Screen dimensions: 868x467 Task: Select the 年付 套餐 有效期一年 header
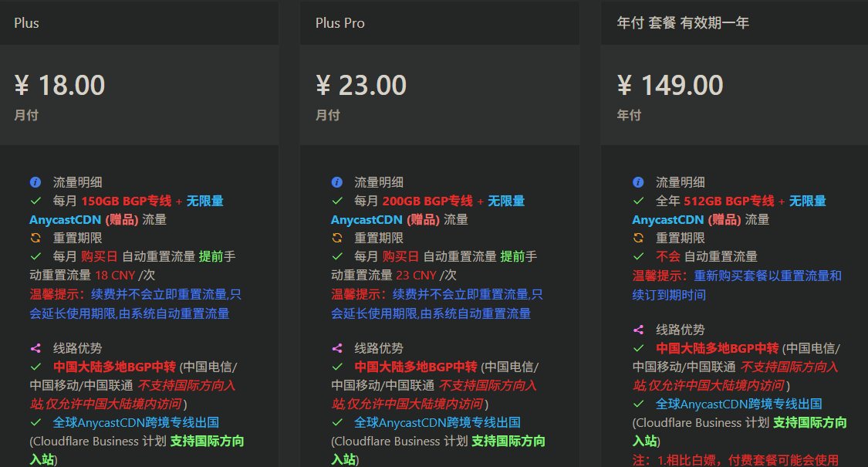tap(683, 22)
